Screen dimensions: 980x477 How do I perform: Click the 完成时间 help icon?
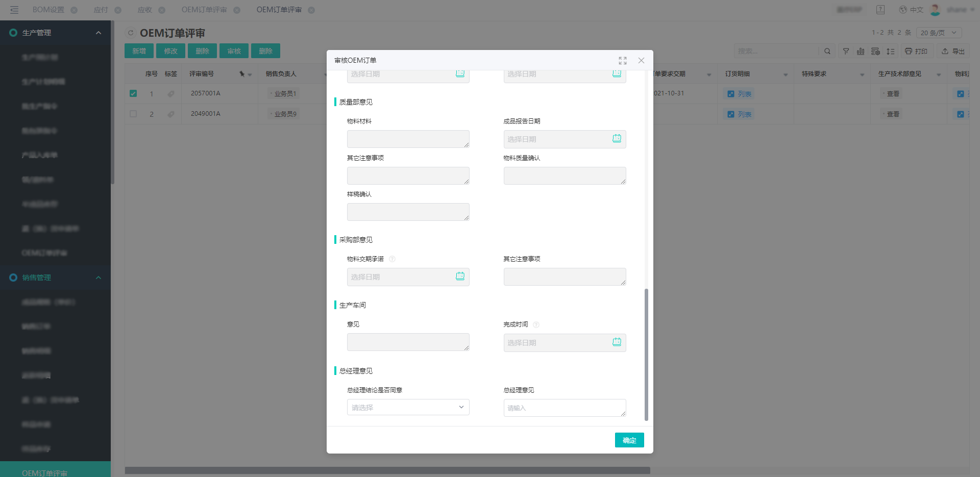point(536,324)
